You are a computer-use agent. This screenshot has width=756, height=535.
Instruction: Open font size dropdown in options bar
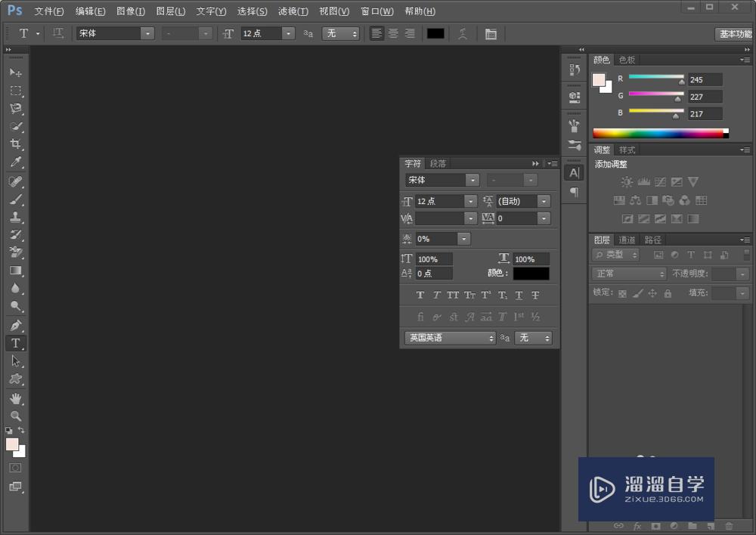pyautogui.click(x=288, y=33)
